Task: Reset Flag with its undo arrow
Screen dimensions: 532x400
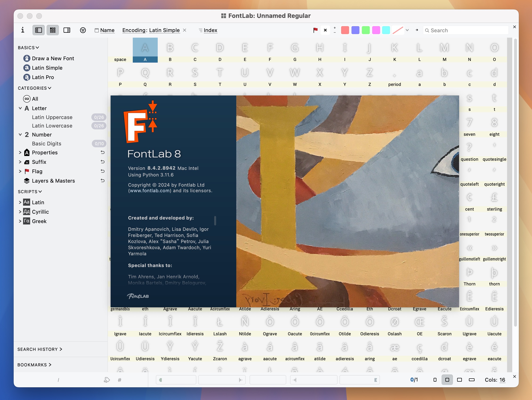Action: click(x=102, y=171)
